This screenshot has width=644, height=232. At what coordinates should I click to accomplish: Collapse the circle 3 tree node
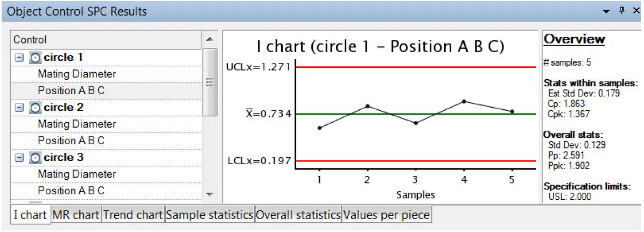19,158
